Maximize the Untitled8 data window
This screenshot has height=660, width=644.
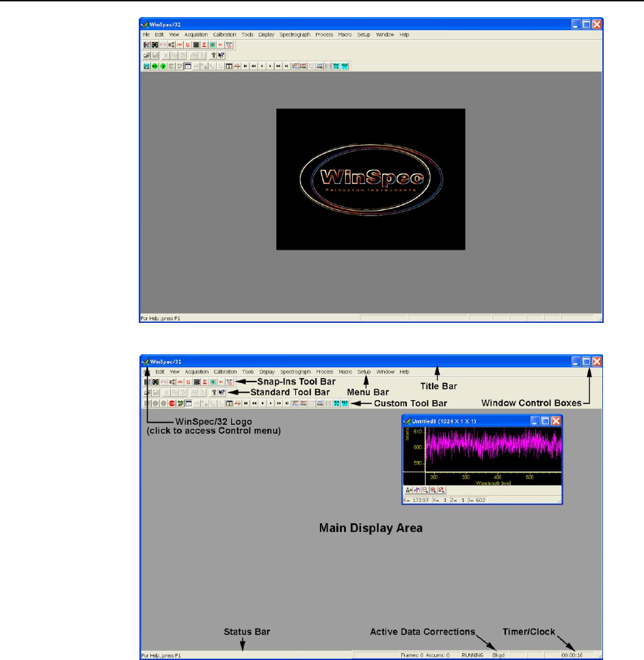click(545, 421)
